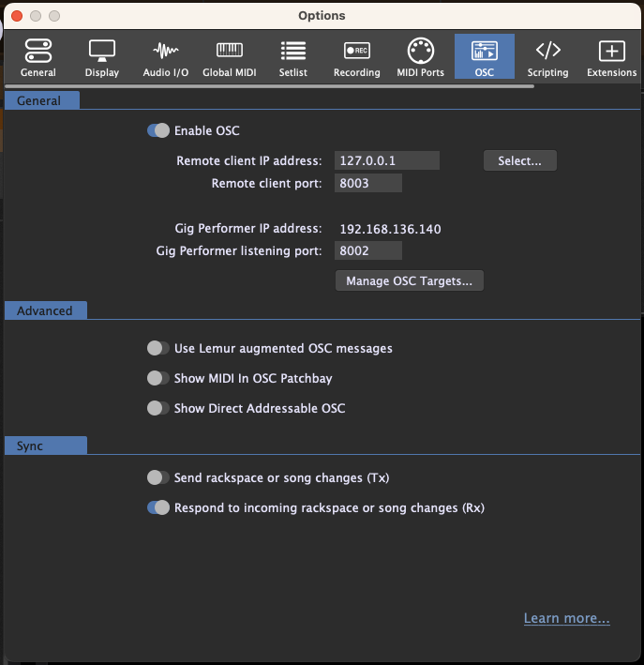This screenshot has height=665, width=644.
Task: Open the Recording options icon
Action: [356, 52]
